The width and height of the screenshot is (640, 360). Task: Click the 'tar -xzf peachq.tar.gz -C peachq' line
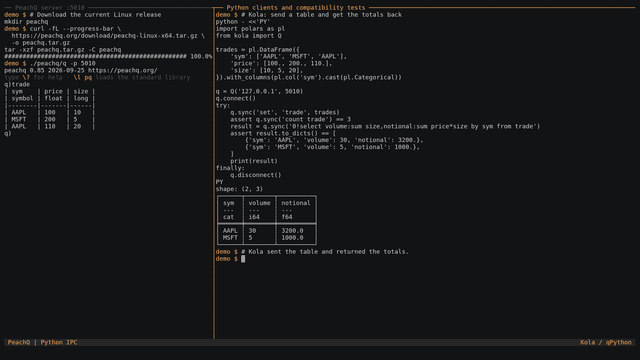(x=62, y=49)
